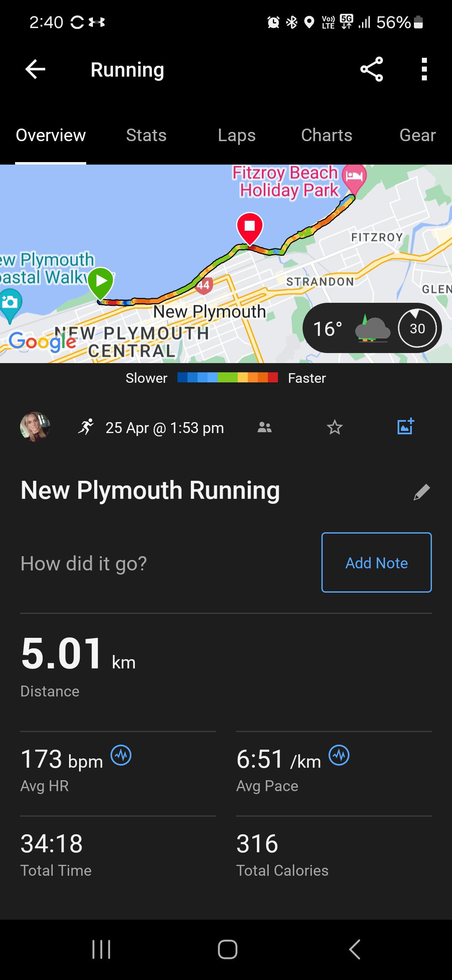Open the Laps tab
This screenshot has height=980, width=452.
click(236, 135)
